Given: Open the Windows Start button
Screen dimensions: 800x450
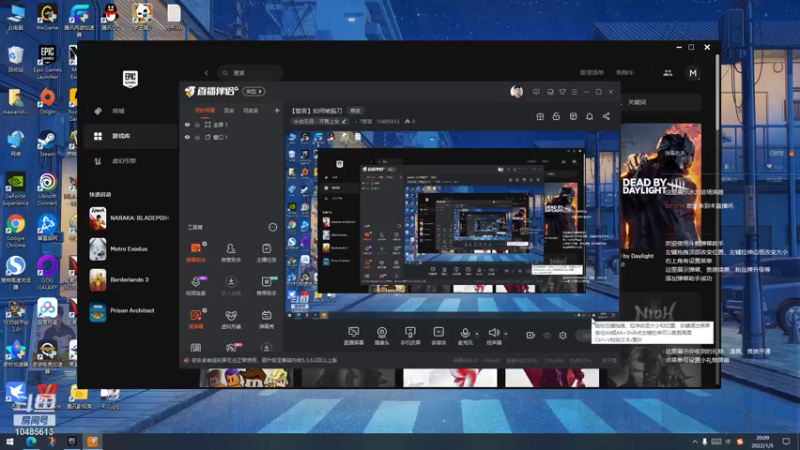Looking at the screenshot, I should (x=9, y=442).
